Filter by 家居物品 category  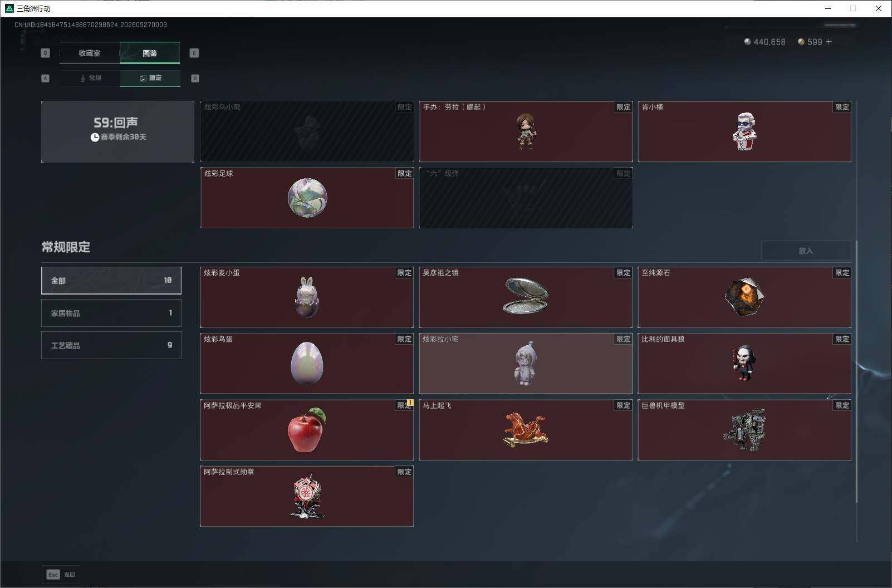(111, 313)
